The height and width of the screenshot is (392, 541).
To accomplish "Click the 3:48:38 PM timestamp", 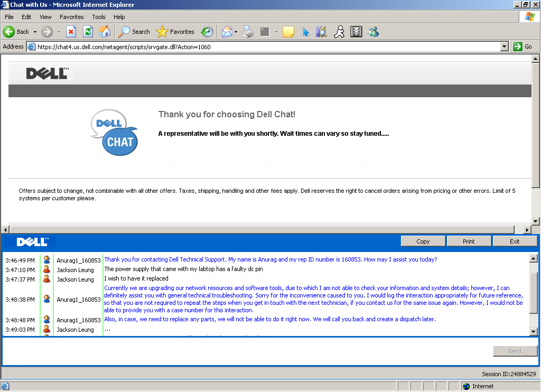I will (x=20, y=300).
